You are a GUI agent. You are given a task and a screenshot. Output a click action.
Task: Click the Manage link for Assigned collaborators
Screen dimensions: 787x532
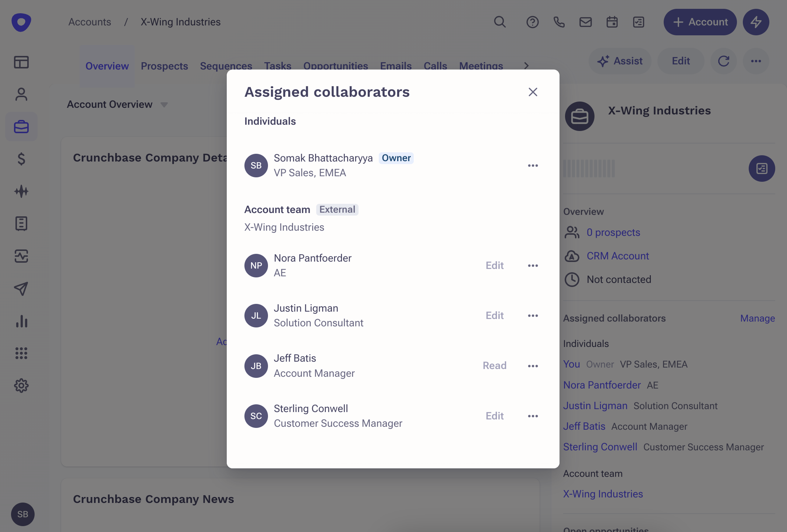757,318
